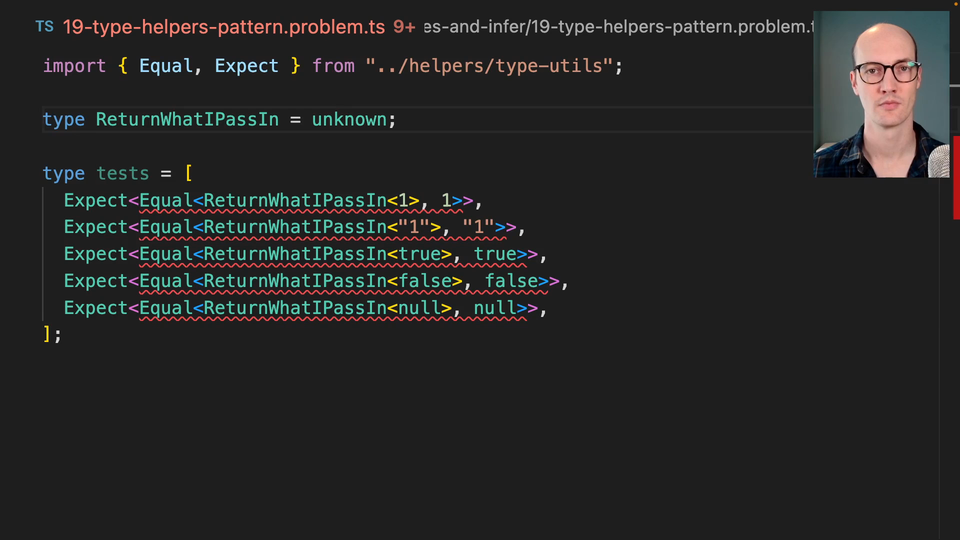Click the Expect line testing null

point(305,309)
